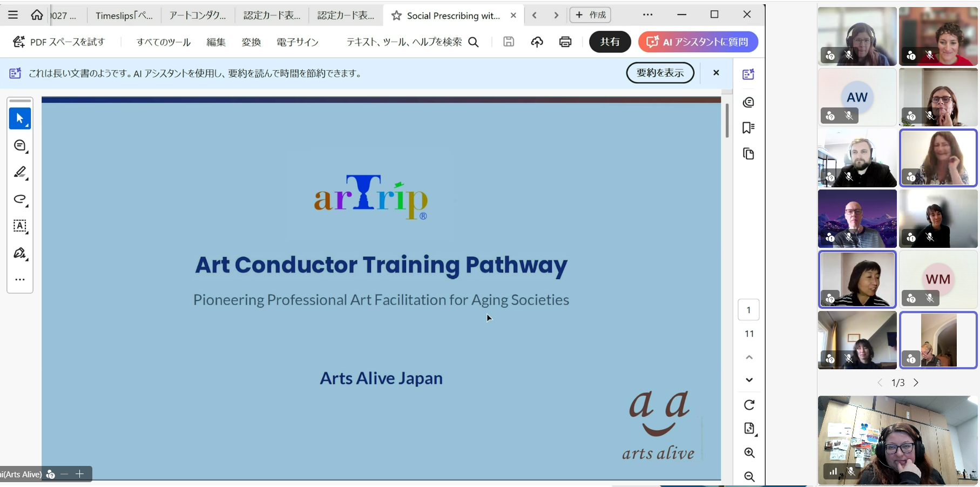Click the print document icon
The height and width of the screenshot is (487, 980).
pos(565,42)
